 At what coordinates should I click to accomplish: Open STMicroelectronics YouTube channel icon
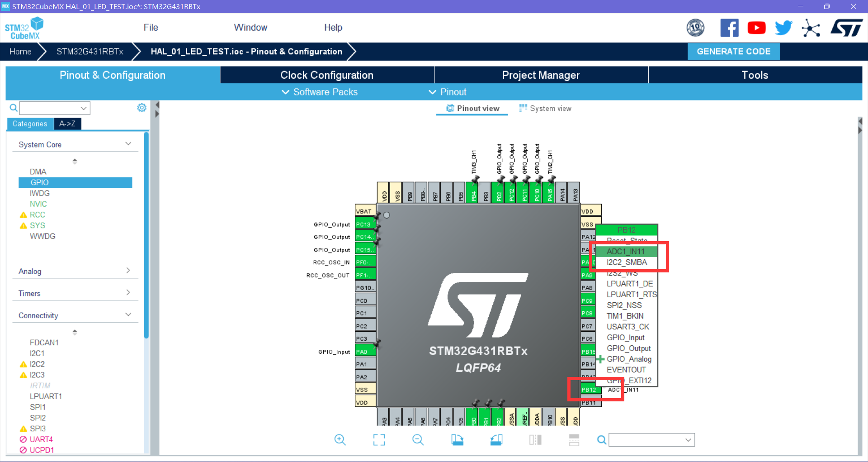(756, 28)
